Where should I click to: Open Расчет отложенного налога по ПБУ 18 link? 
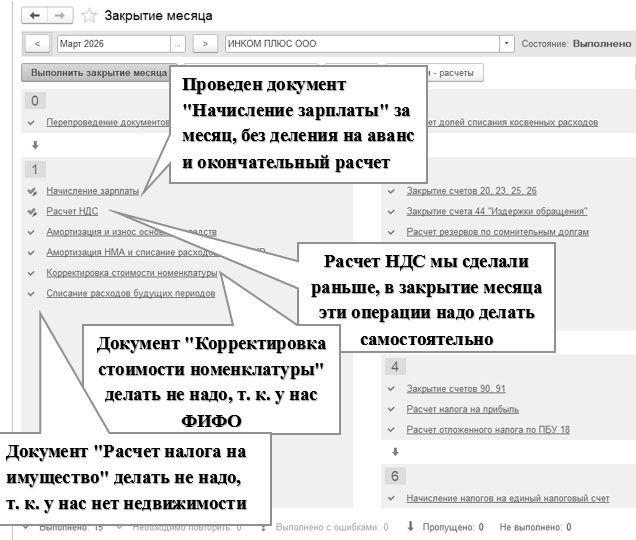tap(488, 430)
